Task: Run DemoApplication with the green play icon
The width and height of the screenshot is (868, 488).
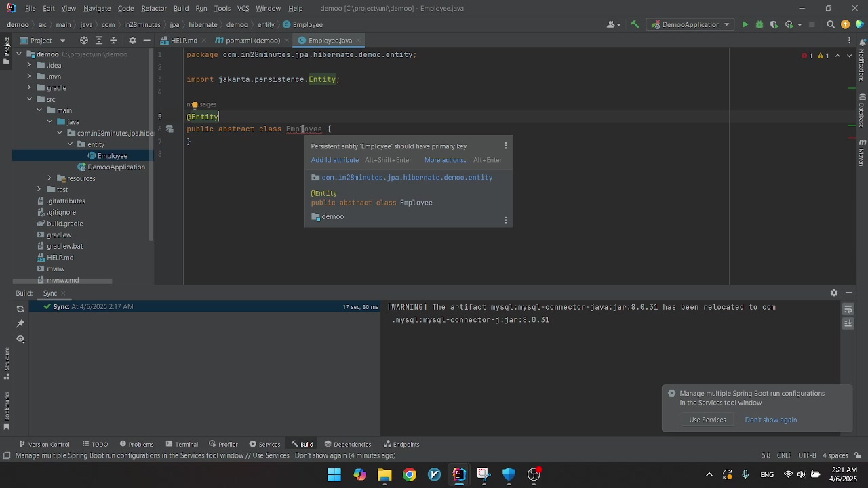Action: [x=745, y=24]
